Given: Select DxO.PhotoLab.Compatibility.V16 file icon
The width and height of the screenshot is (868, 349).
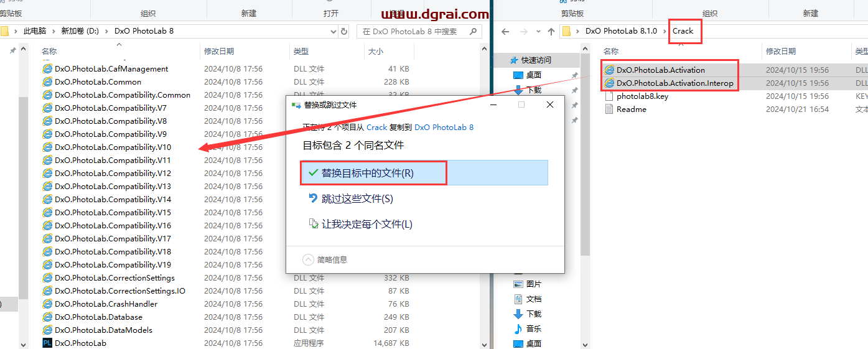Looking at the screenshot, I should 47,225.
